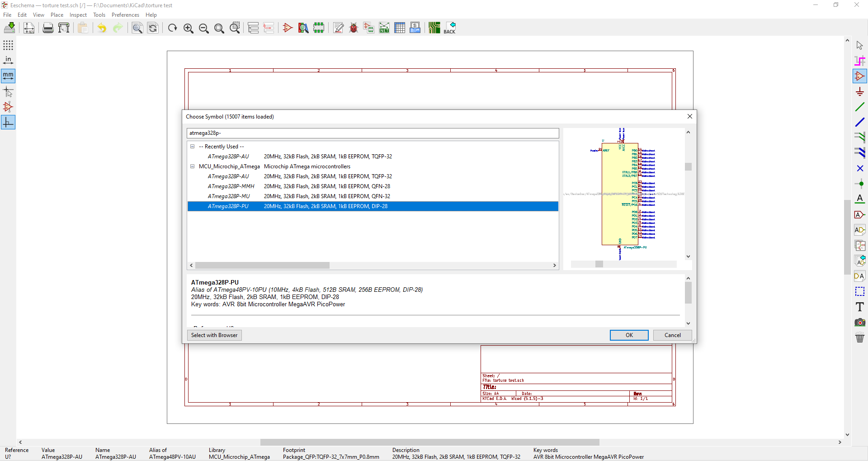This screenshot has height=461, width=868.
Task: Open the Generate netlist tool
Action: [384, 28]
